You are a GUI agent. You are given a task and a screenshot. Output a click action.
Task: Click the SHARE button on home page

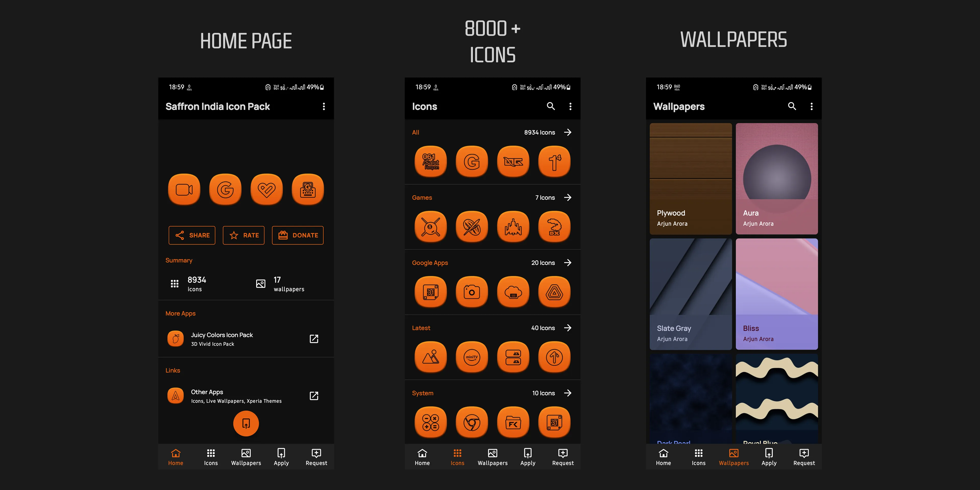(192, 235)
